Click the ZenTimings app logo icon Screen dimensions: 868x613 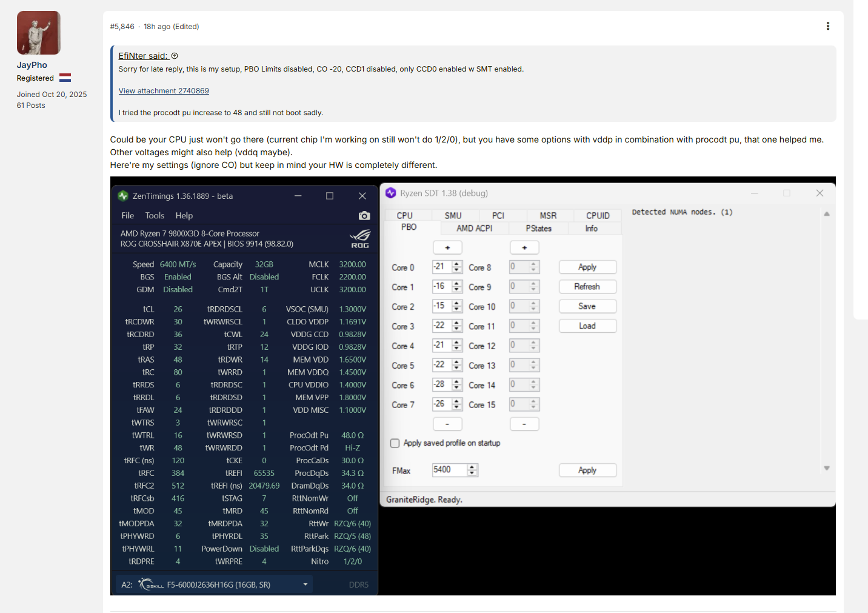click(123, 196)
